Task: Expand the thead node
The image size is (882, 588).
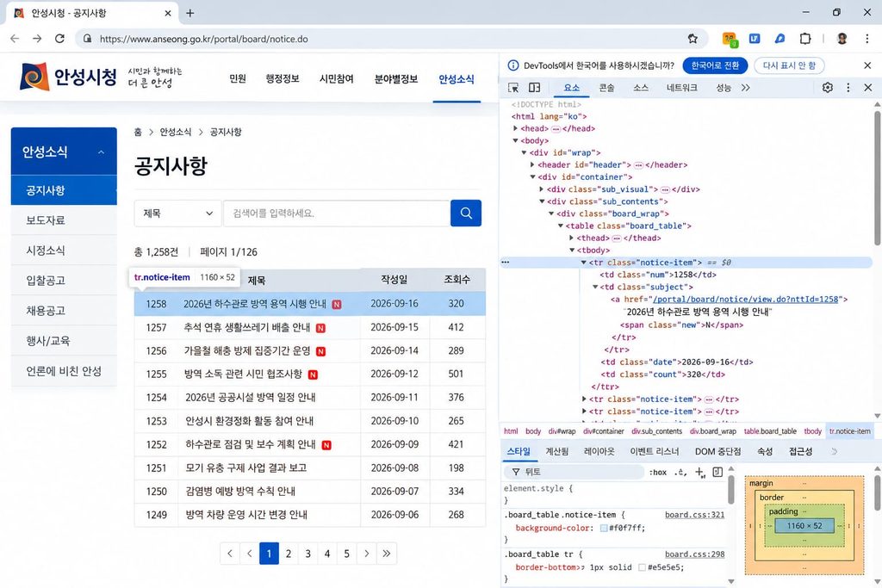Action: (x=572, y=238)
